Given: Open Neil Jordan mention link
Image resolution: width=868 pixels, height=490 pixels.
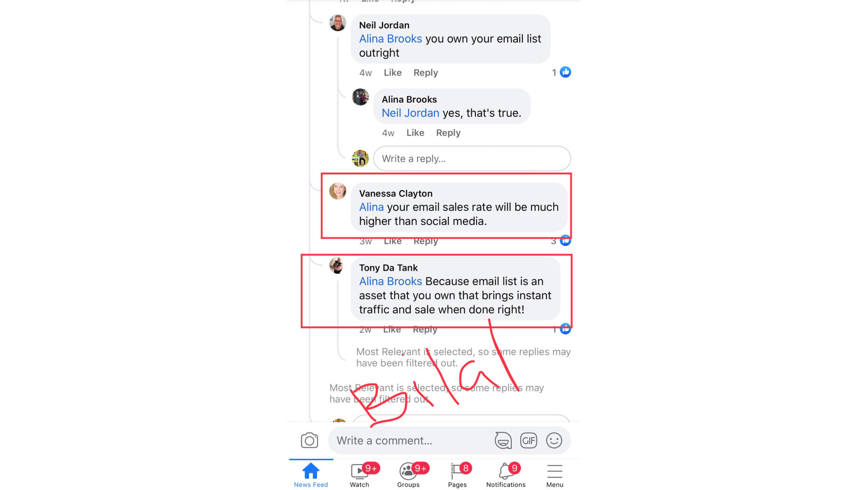Looking at the screenshot, I should coord(410,113).
